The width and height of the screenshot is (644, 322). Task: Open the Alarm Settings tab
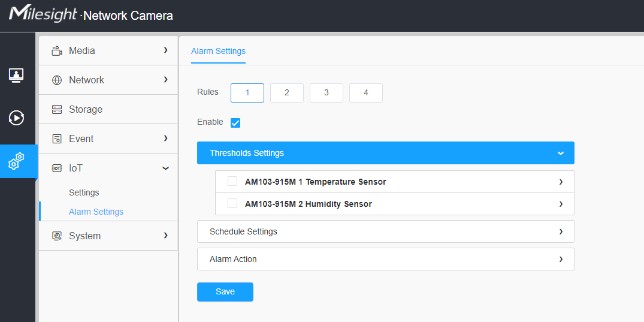point(218,52)
